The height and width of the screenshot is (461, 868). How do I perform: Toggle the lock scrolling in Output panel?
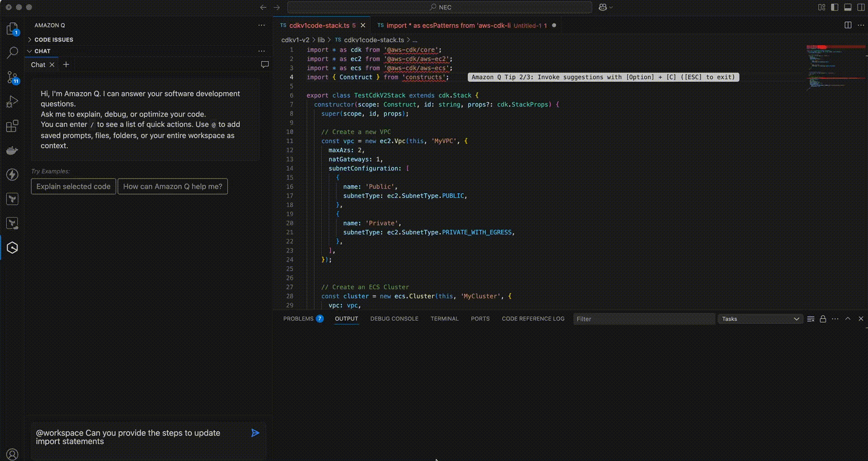coord(823,319)
